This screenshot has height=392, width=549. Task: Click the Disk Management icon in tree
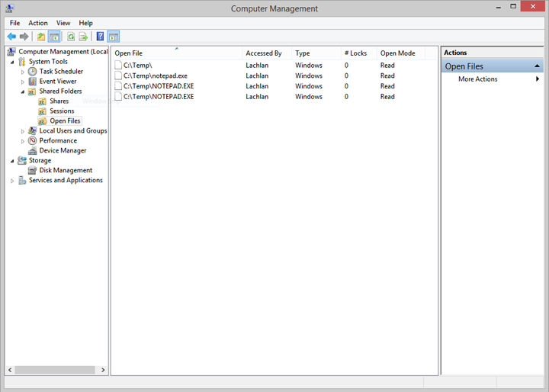32,171
